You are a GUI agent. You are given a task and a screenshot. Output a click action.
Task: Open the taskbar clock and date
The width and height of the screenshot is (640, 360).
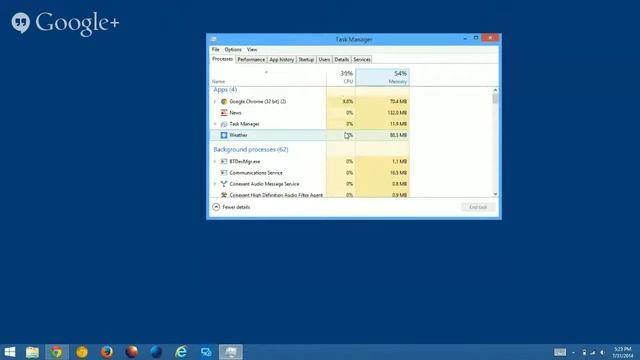tap(623, 352)
